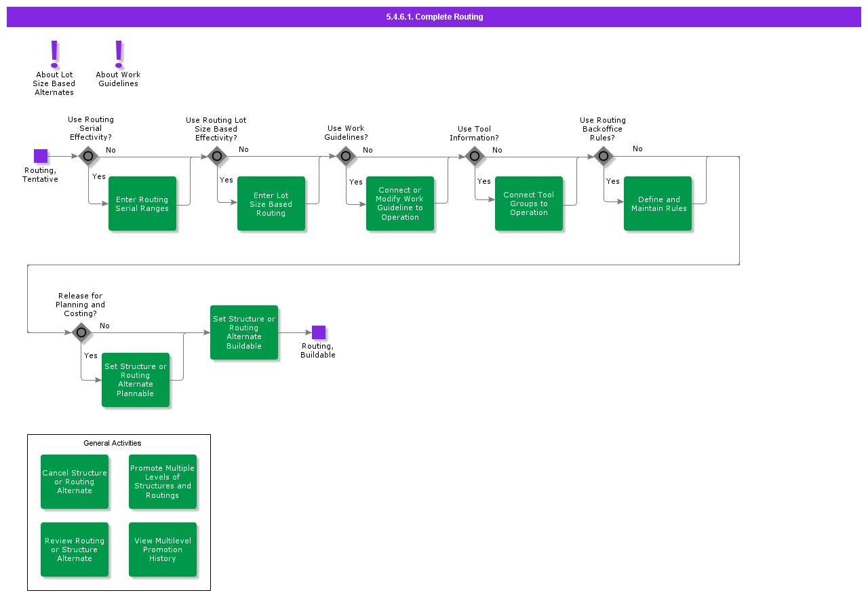868x597 pixels.
Task: Open Promote Multiple Levels of Structures and Routings
Action: (163, 482)
